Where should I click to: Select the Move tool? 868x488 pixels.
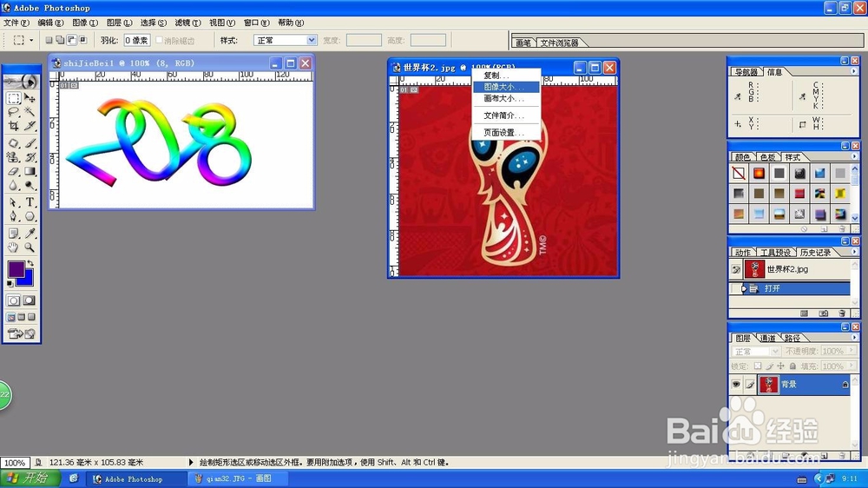pyautogui.click(x=30, y=99)
